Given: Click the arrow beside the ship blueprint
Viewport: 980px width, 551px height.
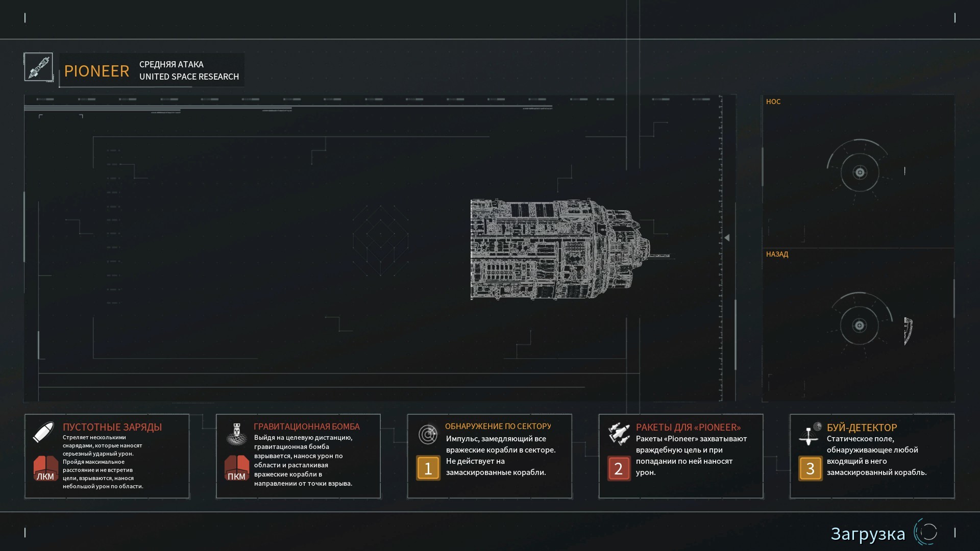Looking at the screenshot, I should 727,238.
